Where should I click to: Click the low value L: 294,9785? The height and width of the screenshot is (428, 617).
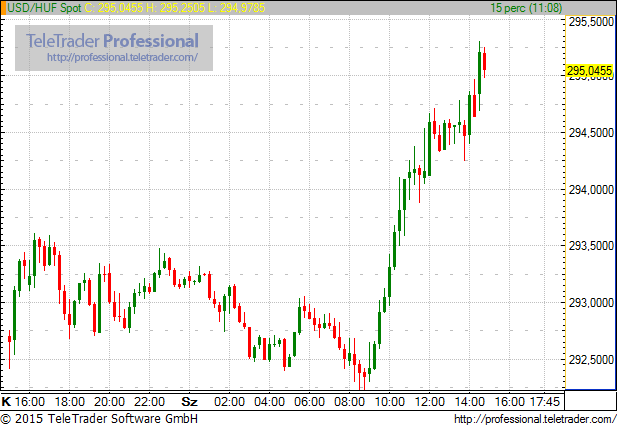tap(236, 8)
